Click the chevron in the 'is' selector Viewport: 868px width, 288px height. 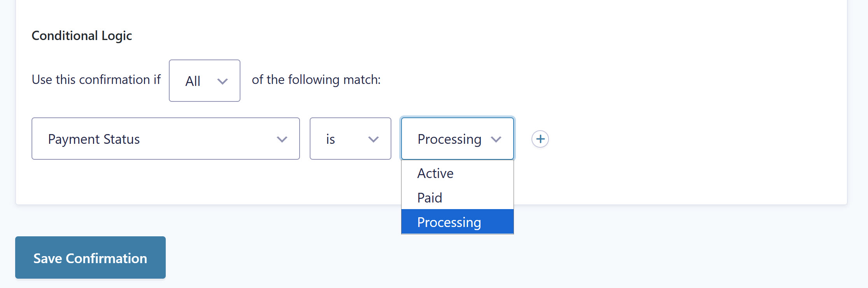pyautogui.click(x=373, y=139)
